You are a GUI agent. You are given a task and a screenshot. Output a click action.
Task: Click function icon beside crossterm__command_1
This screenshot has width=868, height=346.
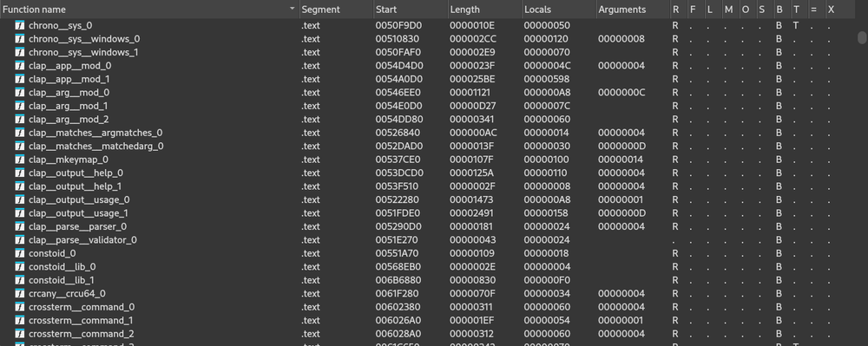[x=20, y=320]
